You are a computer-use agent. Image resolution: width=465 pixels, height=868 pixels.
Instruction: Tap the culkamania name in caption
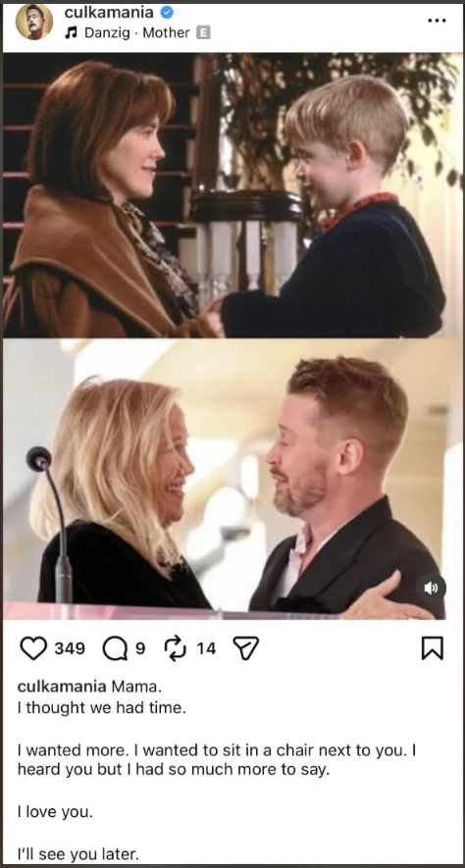pos(62,687)
